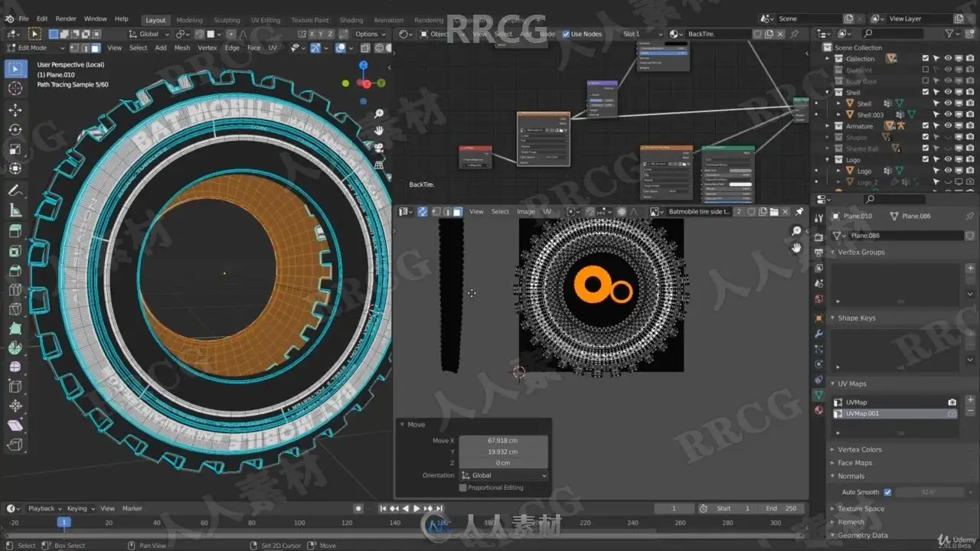Select the Measure tool
This screenshot has height=551, width=980.
pos(15,210)
